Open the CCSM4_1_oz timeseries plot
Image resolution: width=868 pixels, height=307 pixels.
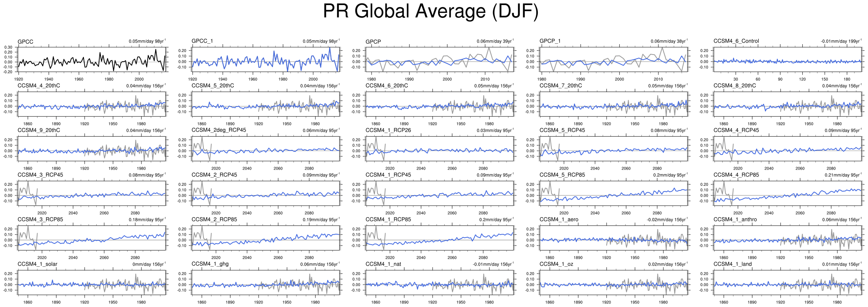pos(614,282)
